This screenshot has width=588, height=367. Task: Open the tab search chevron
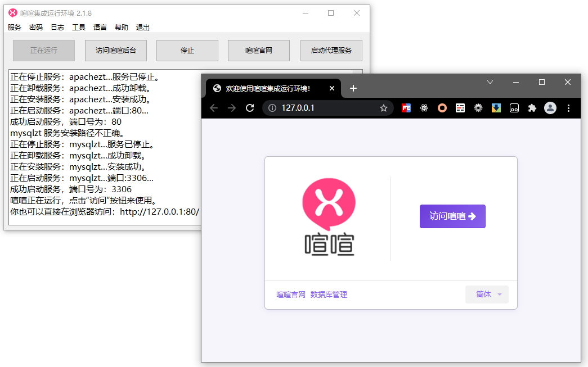(x=490, y=82)
